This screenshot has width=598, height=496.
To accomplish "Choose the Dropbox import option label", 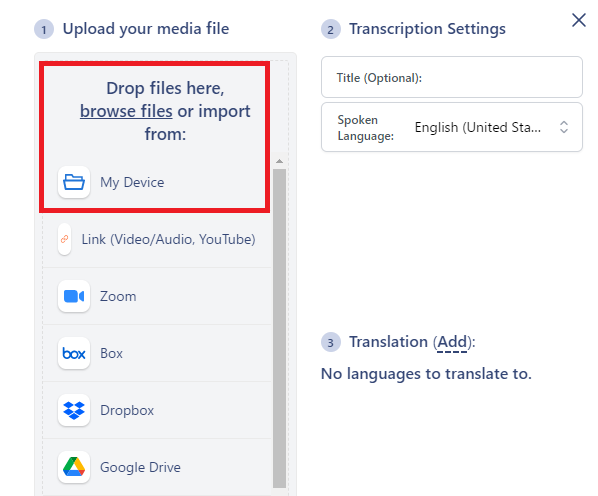I will pyautogui.click(x=127, y=410).
